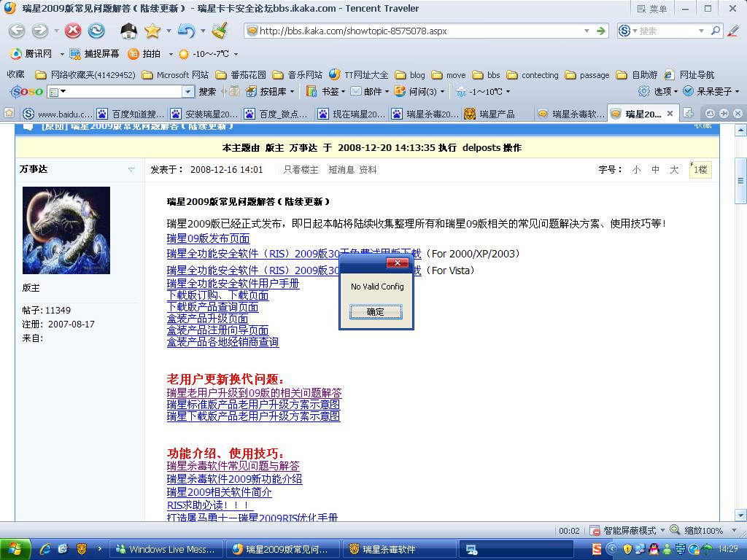The height and width of the screenshot is (560, 747).
Task: Set font size to 大
Action: pyautogui.click(x=673, y=169)
